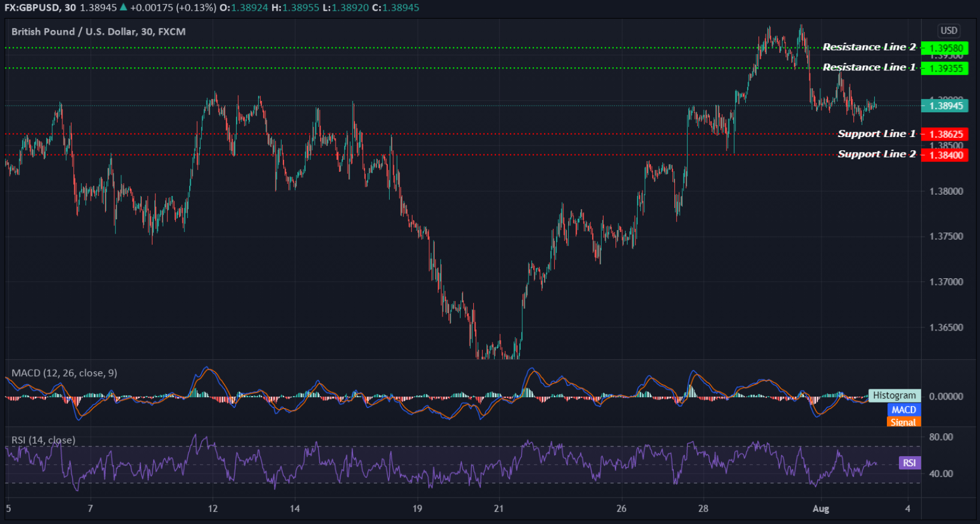The width and height of the screenshot is (980, 524).
Task: Select the Support Line 2 label
Action: click(877, 154)
